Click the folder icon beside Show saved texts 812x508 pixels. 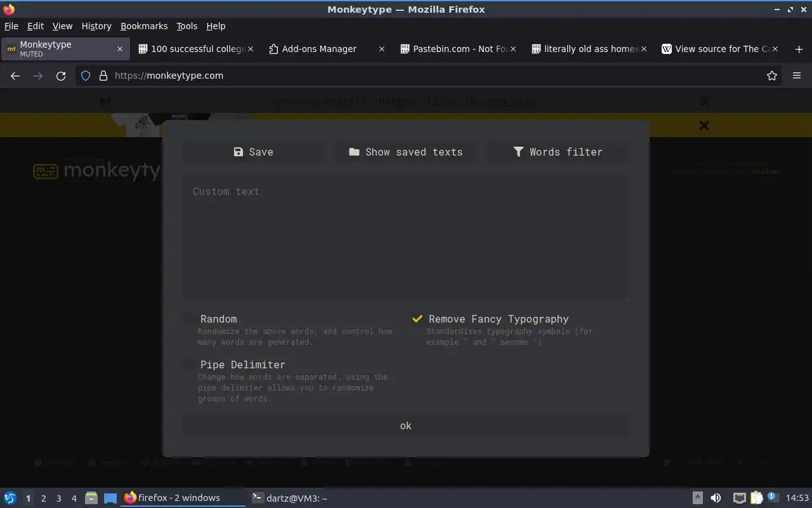tap(354, 152)
